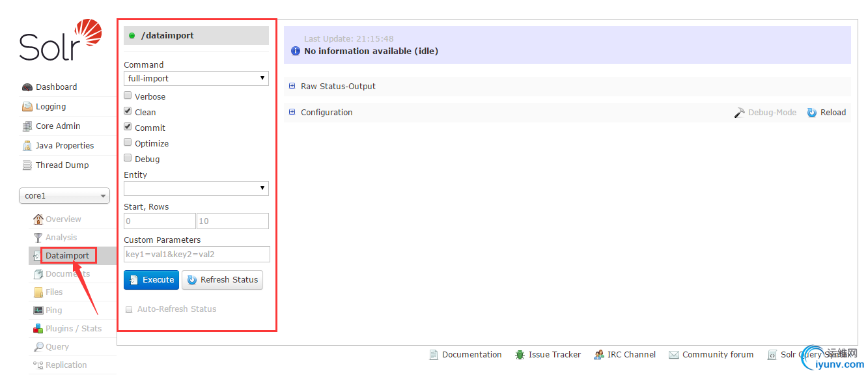This screenshot has width=868, height=375.
Task: Click the Logging icon
Action: click(x=27, y=107)
